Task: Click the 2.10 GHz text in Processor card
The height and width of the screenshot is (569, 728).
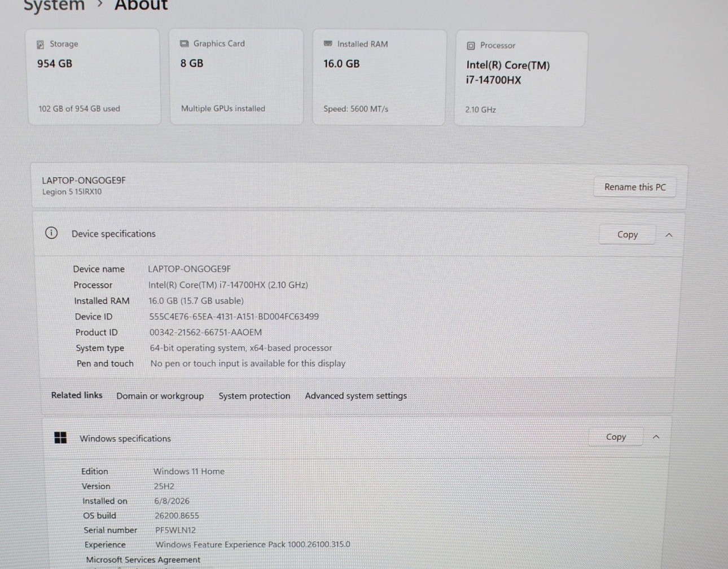Action: 480,110
